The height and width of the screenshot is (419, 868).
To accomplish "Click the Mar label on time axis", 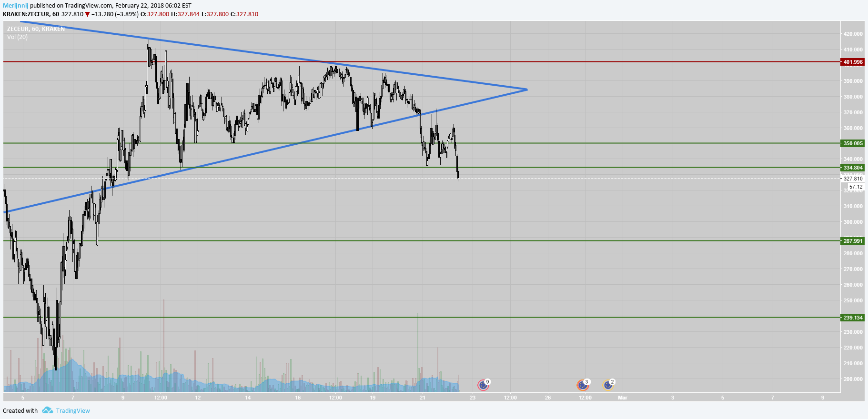I will (623, 398).
